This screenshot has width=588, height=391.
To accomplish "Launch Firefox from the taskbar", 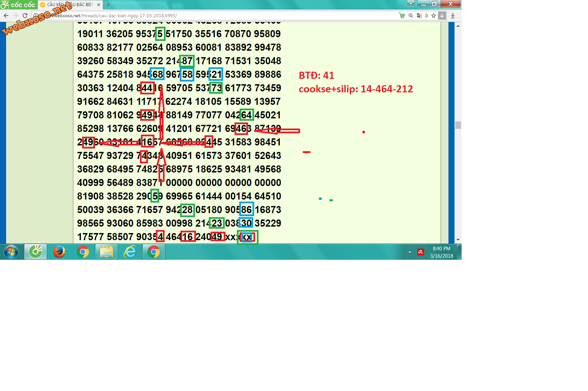I will click(59, 252).
